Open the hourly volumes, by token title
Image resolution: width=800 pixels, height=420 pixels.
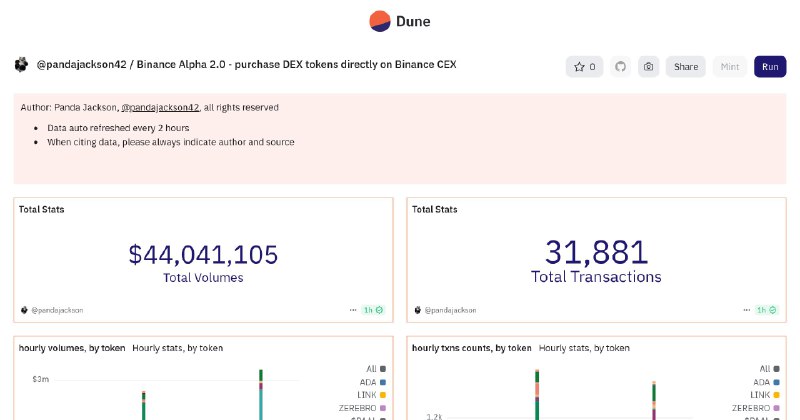72,348
